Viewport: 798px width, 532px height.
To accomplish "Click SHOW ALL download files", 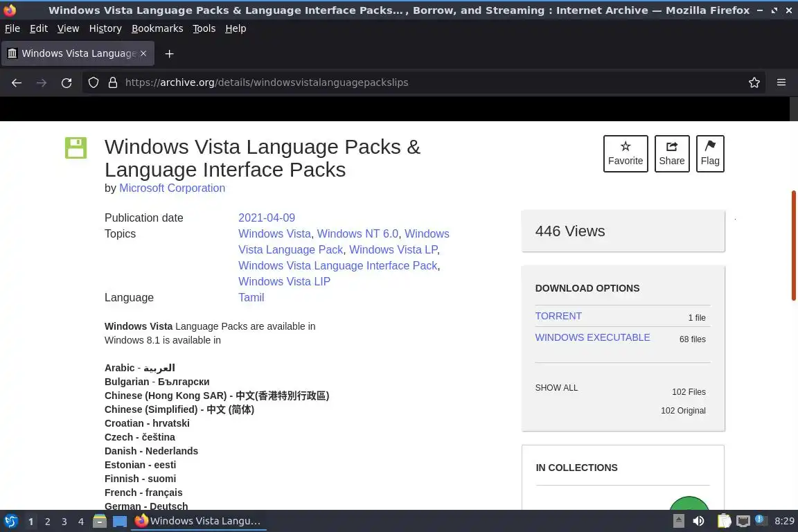I will pyautogui.click(x=556, y=388).
